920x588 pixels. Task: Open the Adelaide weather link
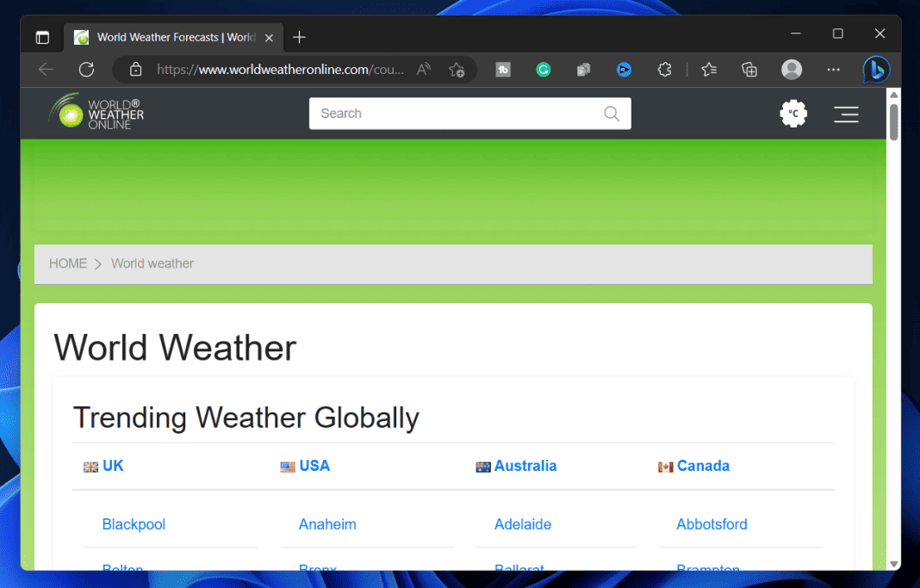pos(523,524)
